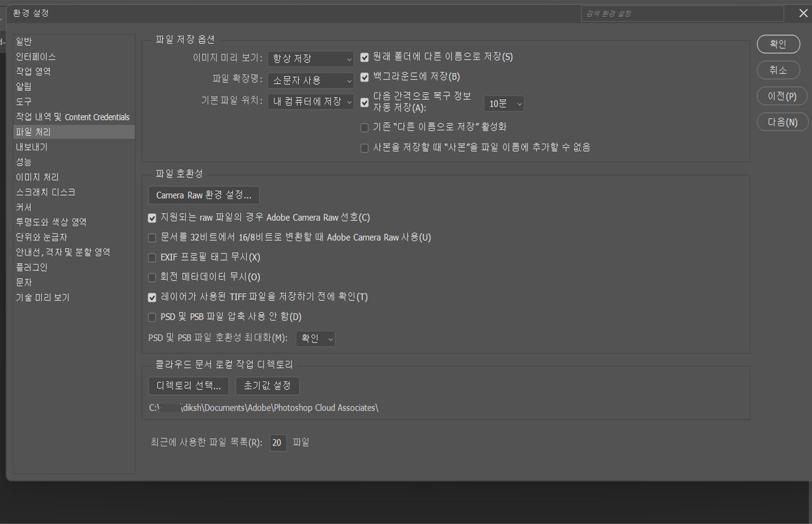This screenshot has width=812, height=524.
Task: Open the 스크래치 디스크 settings section
Action: [45, 192]
